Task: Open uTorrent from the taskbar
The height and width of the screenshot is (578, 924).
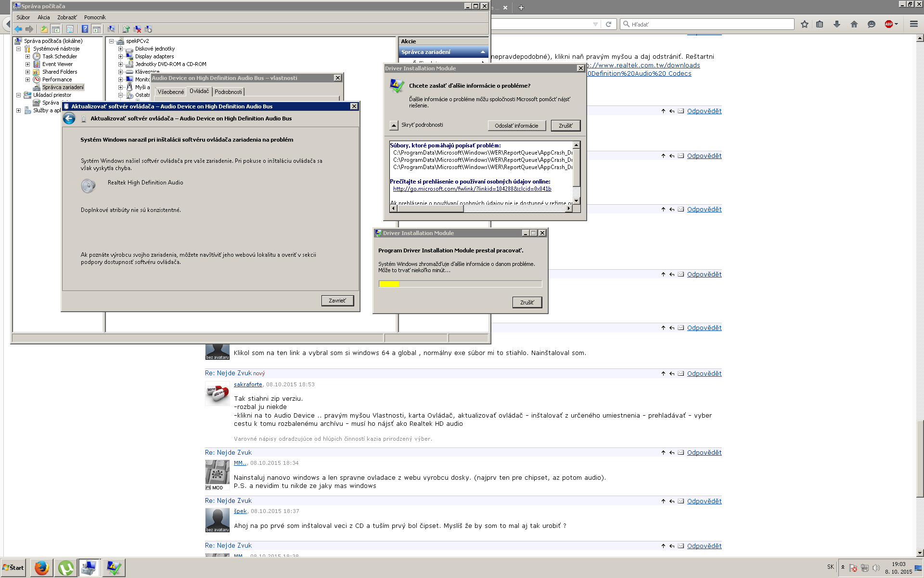Action: [x=66, y=568]
